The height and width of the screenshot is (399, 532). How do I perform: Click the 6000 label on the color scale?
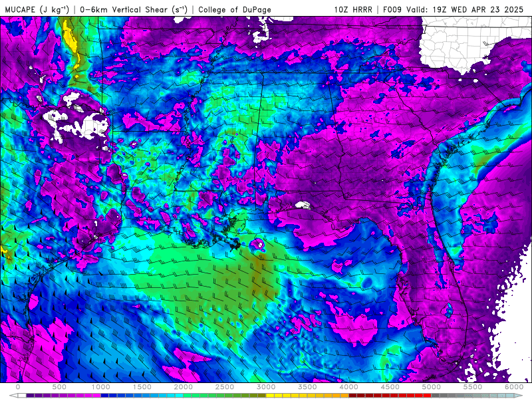(514, 387)
